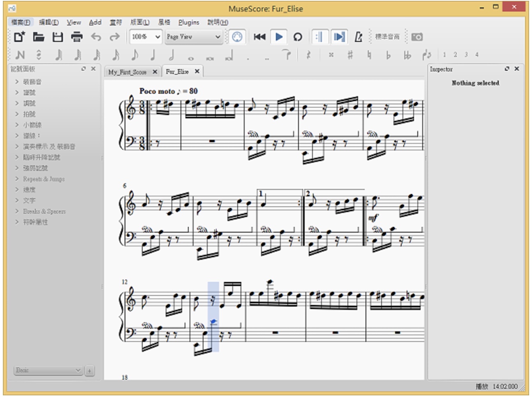Rewind playback to the start
This screenshot has height=397, width=532.
[259, 37]
